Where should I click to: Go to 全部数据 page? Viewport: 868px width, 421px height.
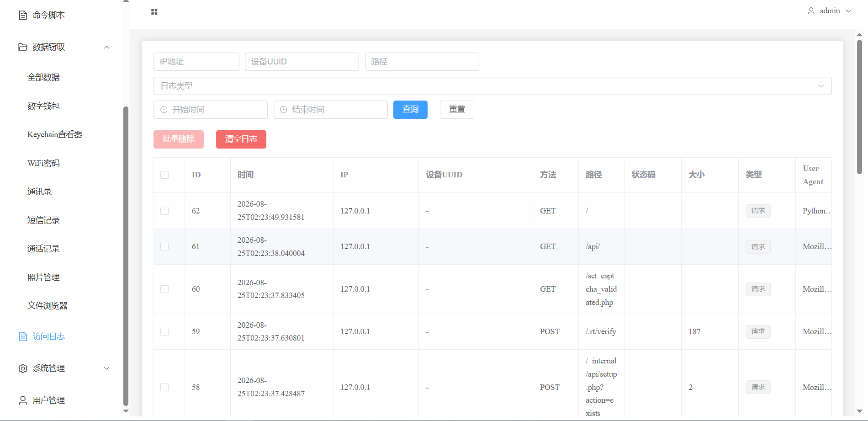[x=43, y=78]
